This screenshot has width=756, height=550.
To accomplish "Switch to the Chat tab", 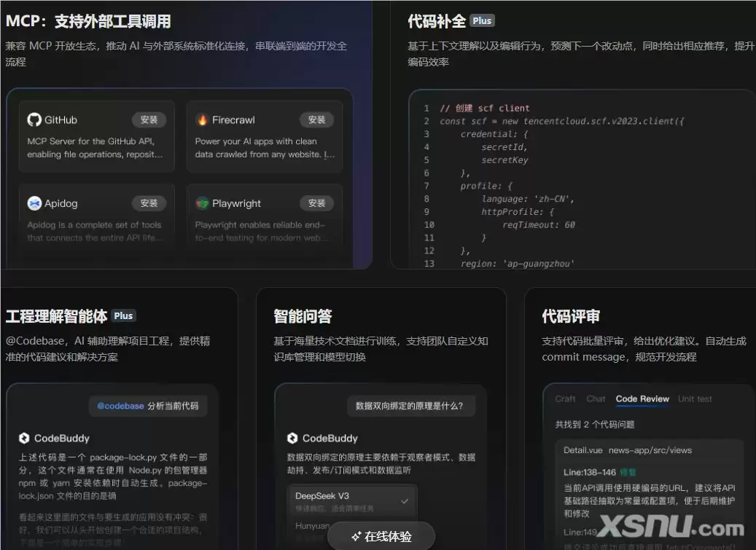I will pyautogui.click(x=596, y=398).
